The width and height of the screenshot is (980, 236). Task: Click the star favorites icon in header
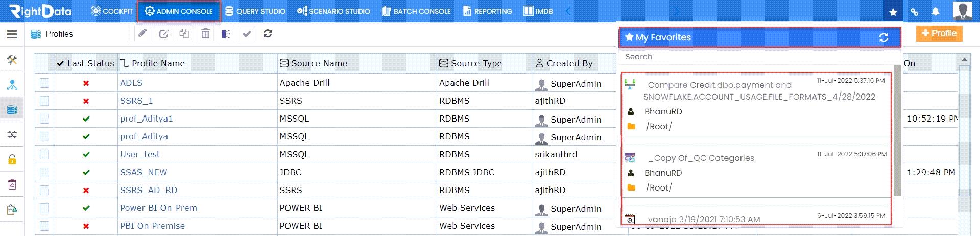pyautogui.click(x=893, y=11)
